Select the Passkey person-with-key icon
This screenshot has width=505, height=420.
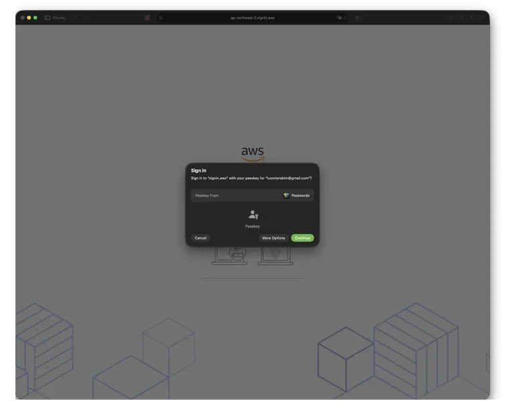coord(253,215)
